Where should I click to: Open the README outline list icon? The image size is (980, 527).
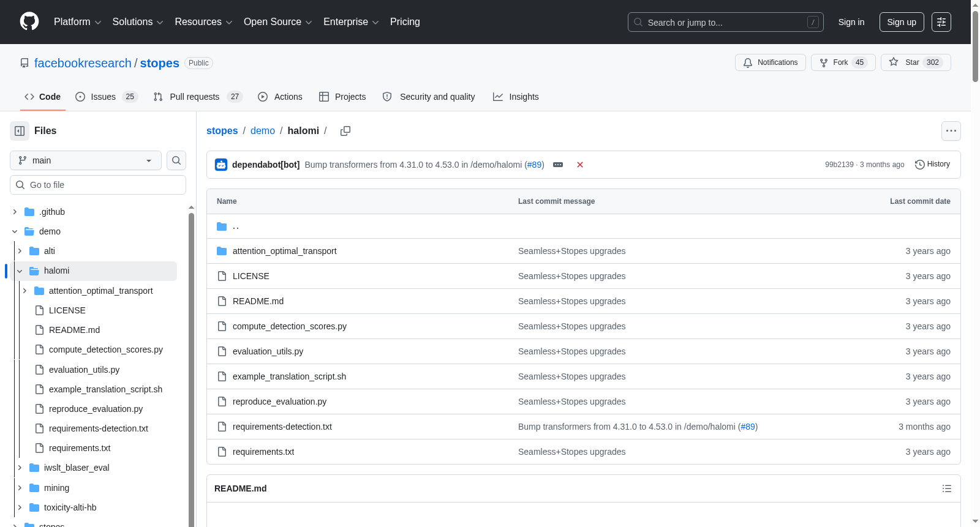pos(947,488)
